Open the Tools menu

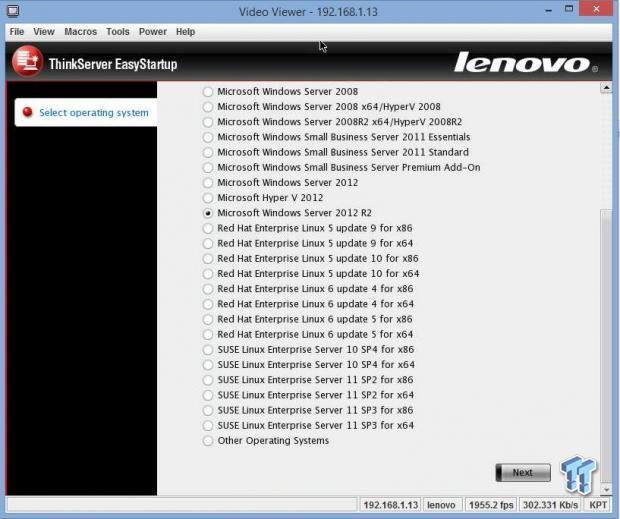[118, 32]
